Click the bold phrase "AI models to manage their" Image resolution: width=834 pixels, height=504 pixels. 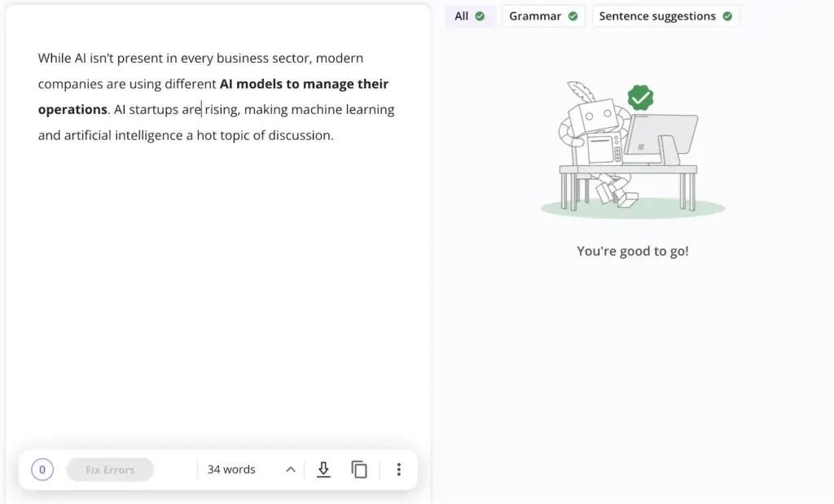coord(304,84)
